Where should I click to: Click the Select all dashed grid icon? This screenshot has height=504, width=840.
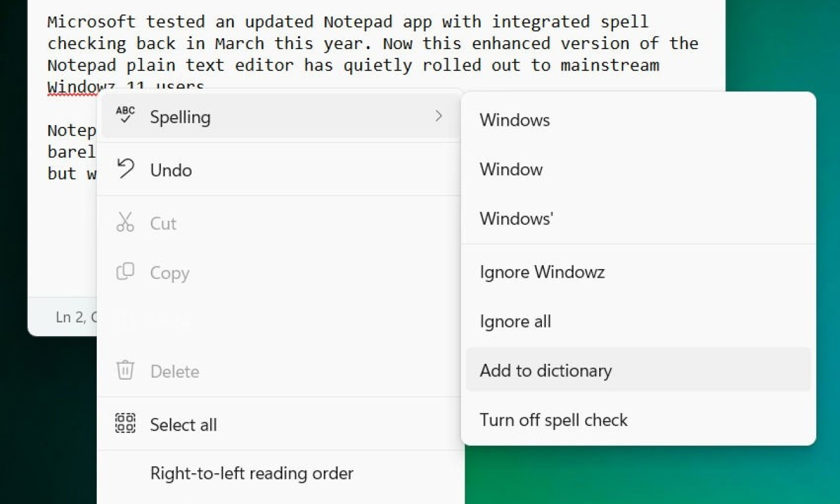[125, 423]
